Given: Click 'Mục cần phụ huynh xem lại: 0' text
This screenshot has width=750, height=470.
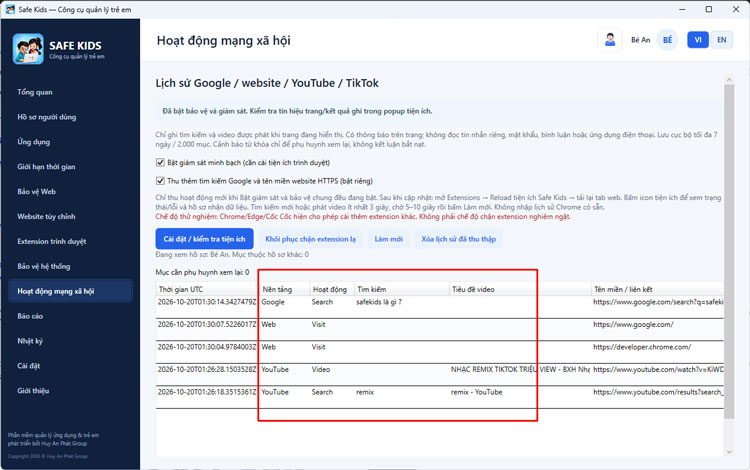Looking at the screenshot, I should [x=202, y=272].
